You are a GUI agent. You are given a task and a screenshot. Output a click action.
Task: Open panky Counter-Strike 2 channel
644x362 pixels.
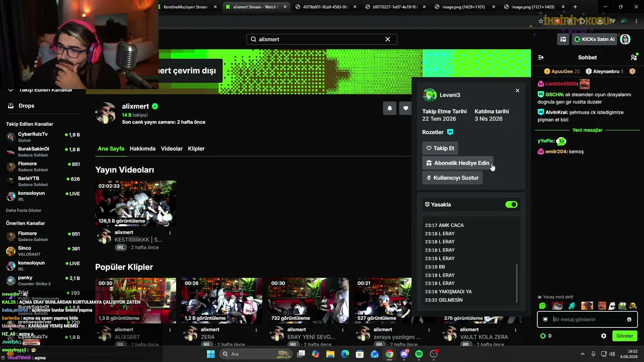(x=43, y=281)
